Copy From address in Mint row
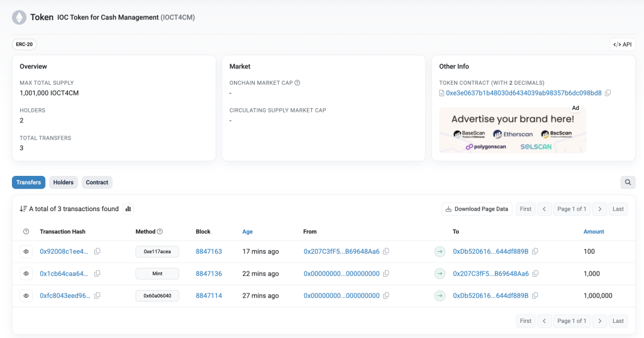The image size is (644, 338). [386, 273]
